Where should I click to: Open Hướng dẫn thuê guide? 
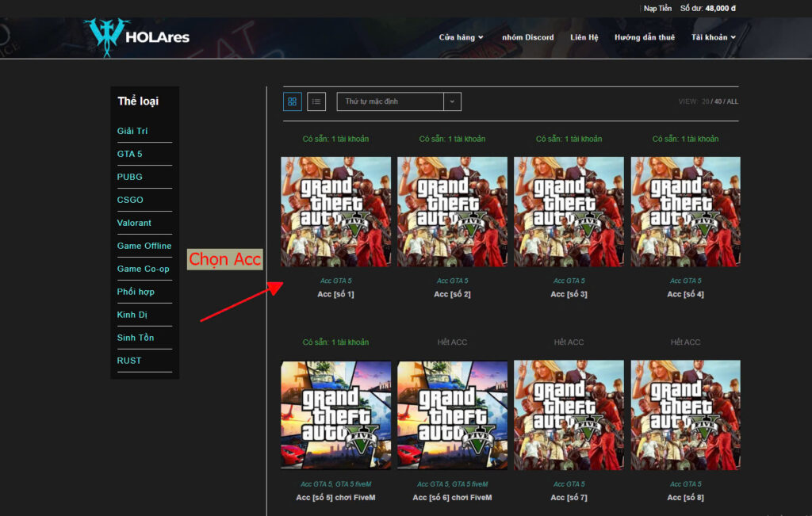coord(644,37)
